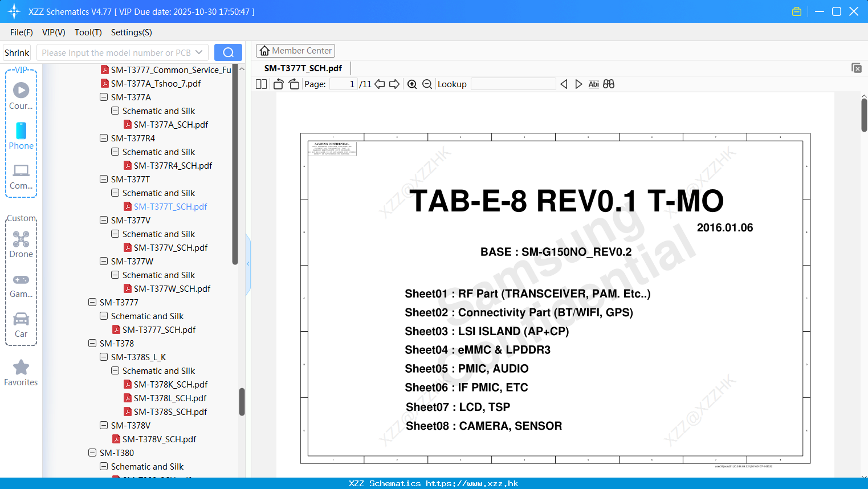
Task: Collapse the SM-T378S_L_K tree node
Action: click(x=104, y=357)
